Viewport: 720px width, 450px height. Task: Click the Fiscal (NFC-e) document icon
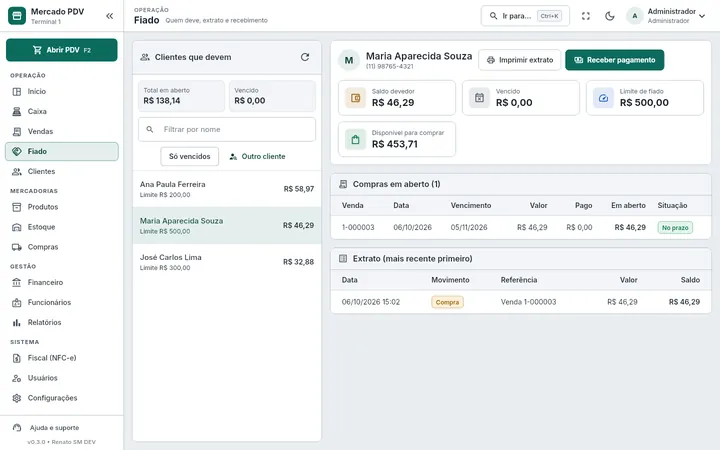17,358
